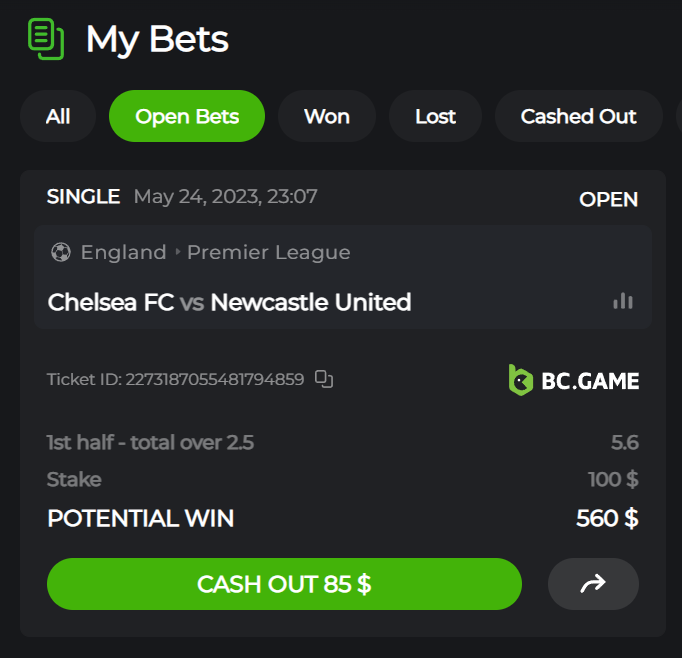
Task: Switch to the Won tab
Action: pyautogui.click(x=327, y=116)
